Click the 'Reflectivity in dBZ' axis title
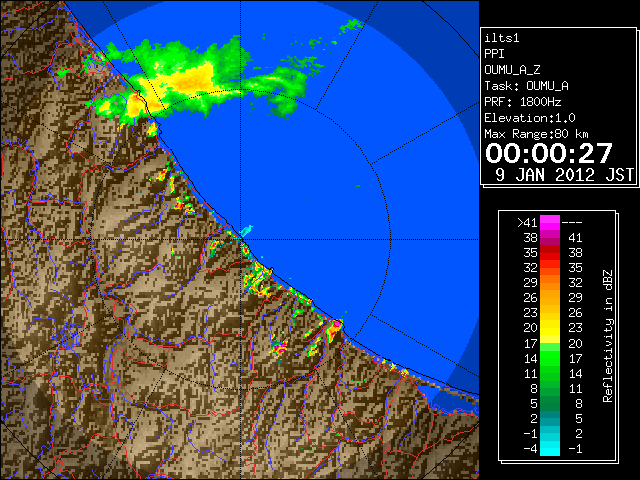This screenshot has width=640, height=480. click(x=608, y=336)
